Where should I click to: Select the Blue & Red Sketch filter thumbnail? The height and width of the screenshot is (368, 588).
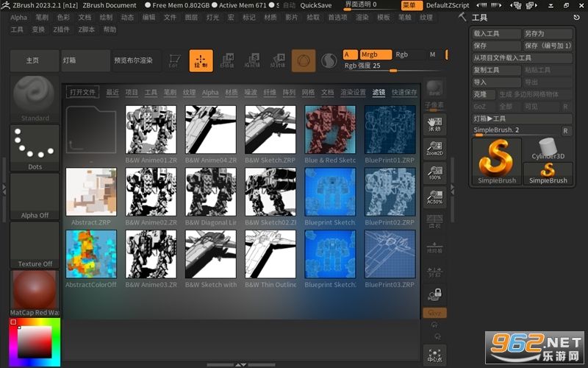[330, 130]
